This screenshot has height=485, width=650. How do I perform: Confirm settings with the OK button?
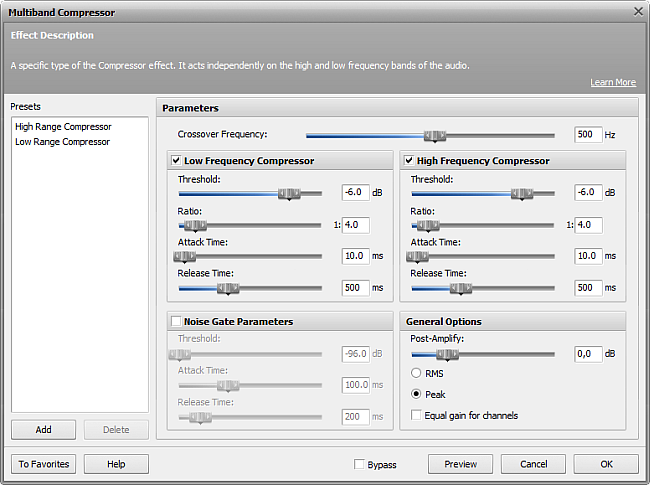[606, 464]
